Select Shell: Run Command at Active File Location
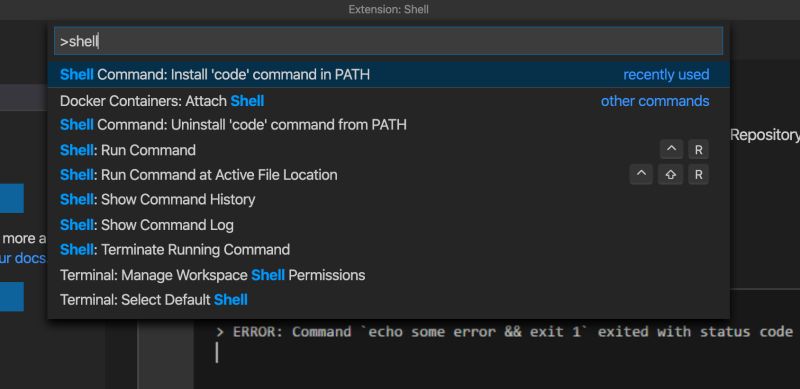Image resolution: width=800 pixels, height=389 pixels. pyautogui.click(x=388, y=175)
